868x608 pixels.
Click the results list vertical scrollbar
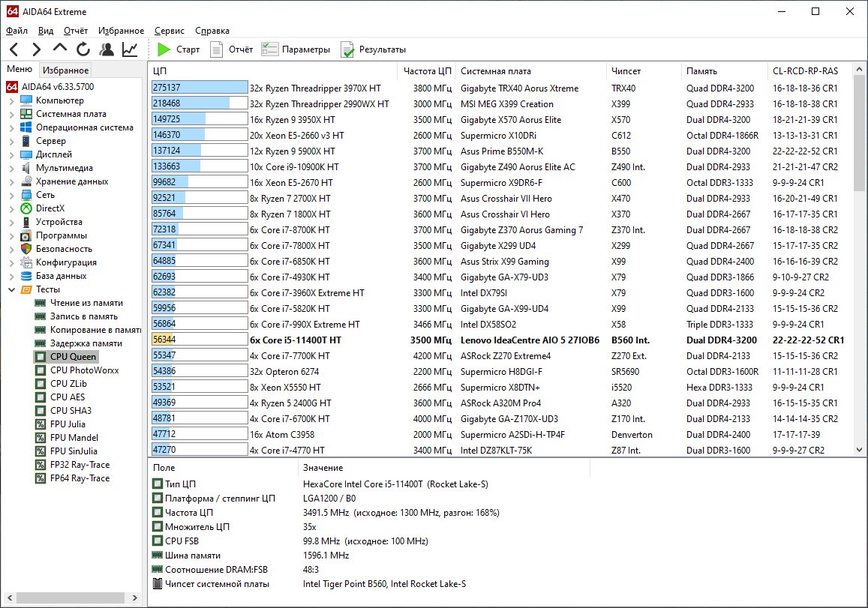pyautogui.click(x=859, y=134)
